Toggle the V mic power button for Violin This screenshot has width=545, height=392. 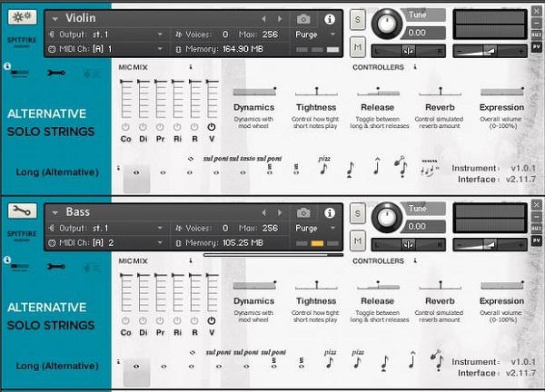[211, 127]
